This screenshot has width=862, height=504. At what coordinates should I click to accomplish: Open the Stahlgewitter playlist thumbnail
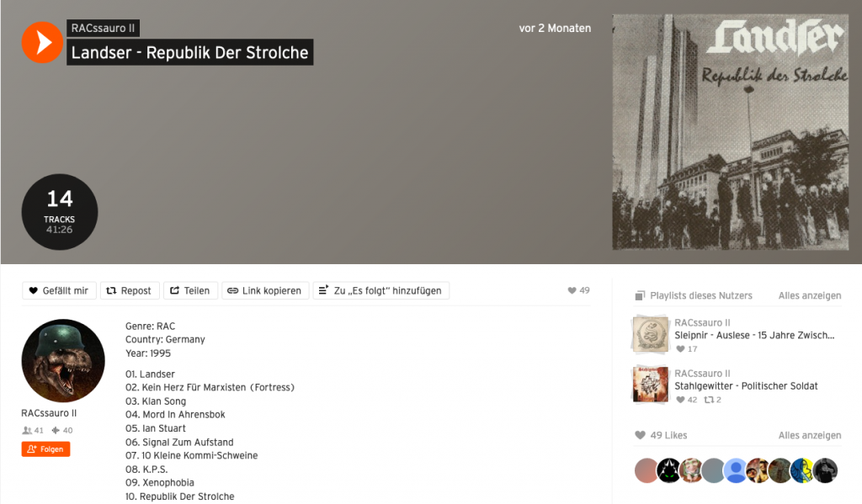(651, 385)
